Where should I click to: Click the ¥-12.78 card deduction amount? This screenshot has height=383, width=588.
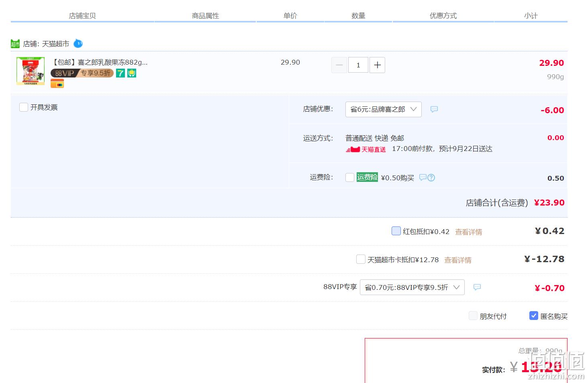point(544,259)
